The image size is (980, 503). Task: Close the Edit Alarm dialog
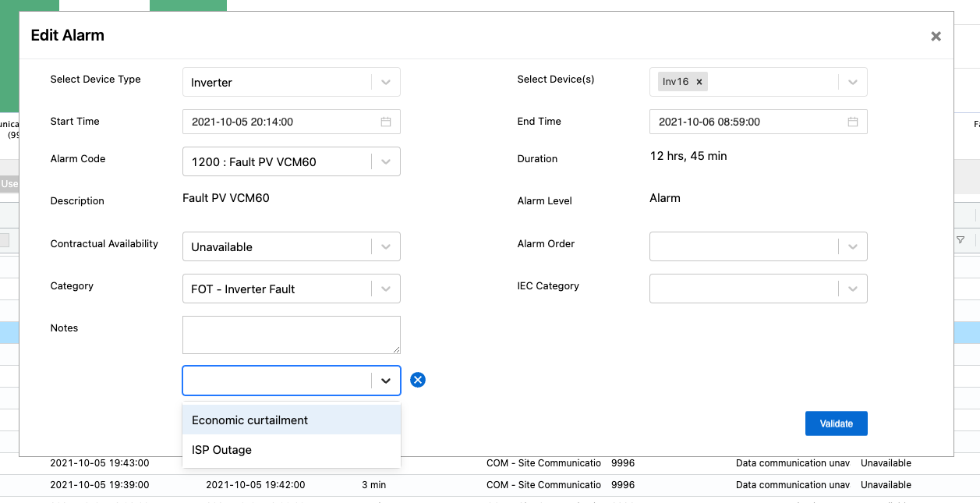click(x=936, y=36)
